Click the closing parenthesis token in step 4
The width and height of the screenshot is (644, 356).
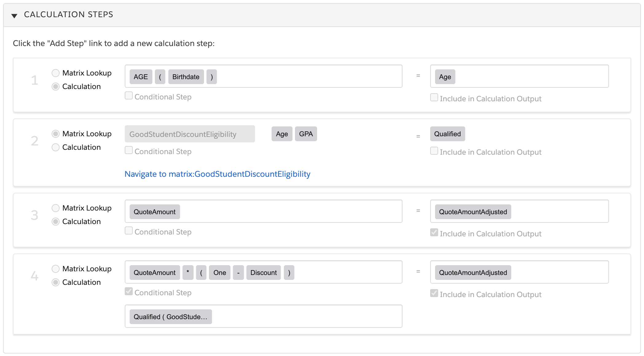click(289, 273)
